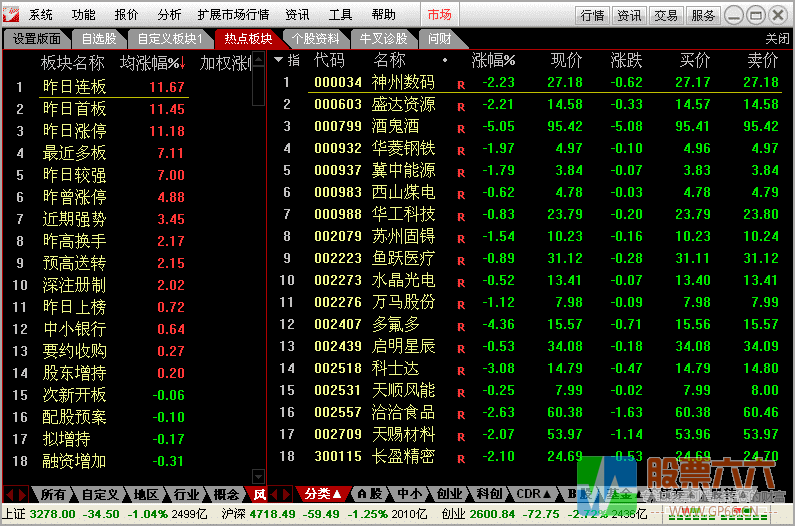The height and width of the screenshot is (526, 795).
Task: Select the 中小 bottom tab
Action: [x=409, y=494]
